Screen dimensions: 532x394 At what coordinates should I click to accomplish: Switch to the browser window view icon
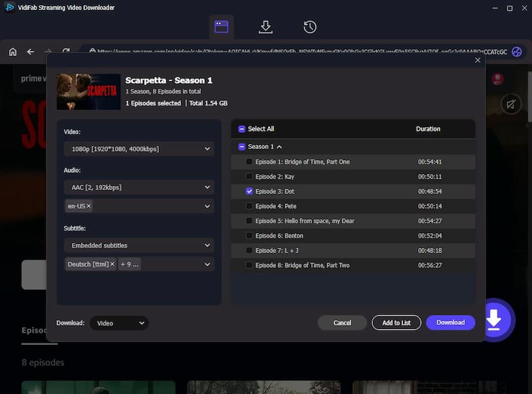coord(221,27)
